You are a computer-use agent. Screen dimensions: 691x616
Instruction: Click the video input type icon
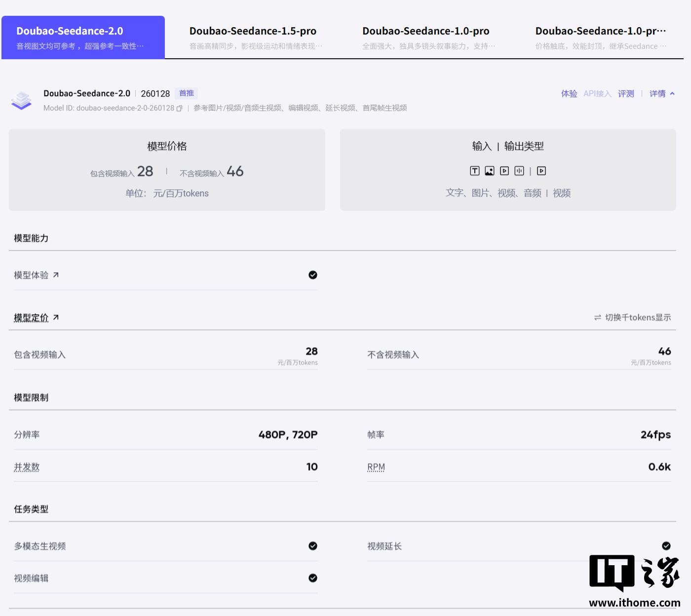504,171
